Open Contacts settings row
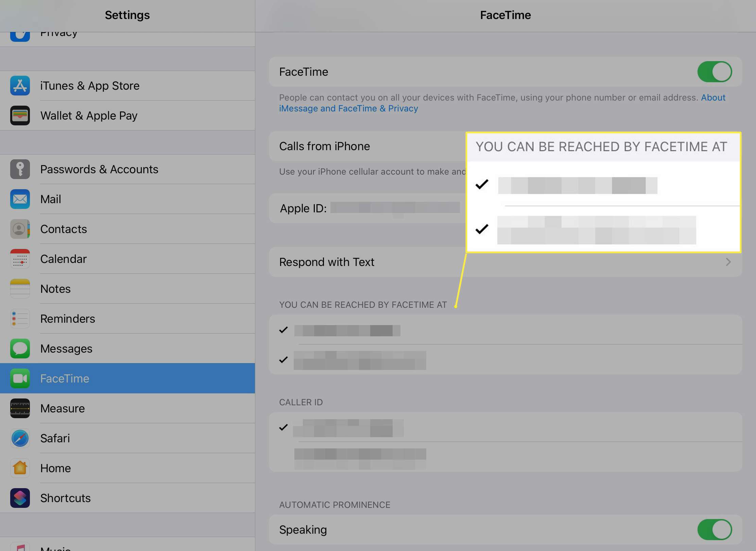 (127, 229)
